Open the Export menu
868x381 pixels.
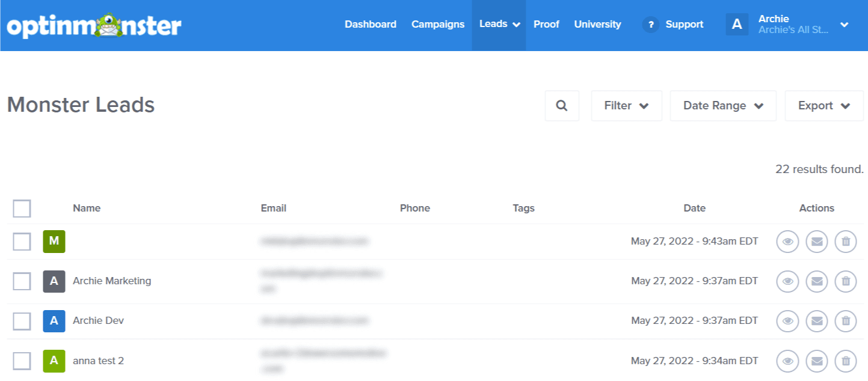(823, 105)
